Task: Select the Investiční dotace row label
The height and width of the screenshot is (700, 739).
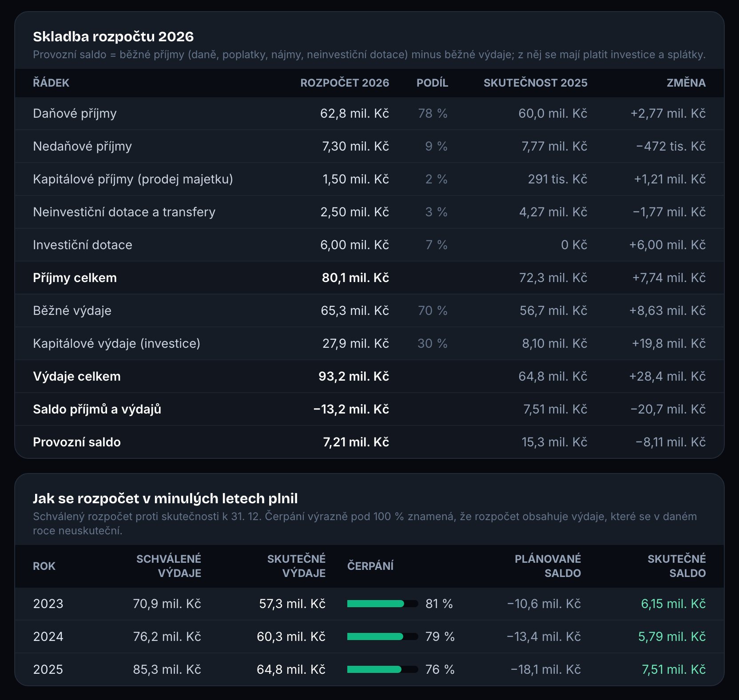Action: (x=83, y=245)
